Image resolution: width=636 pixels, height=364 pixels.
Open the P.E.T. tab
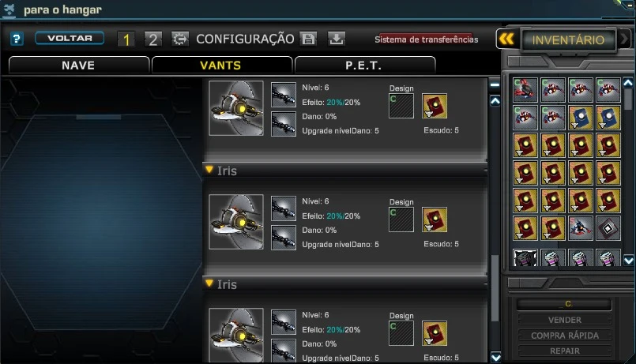[x=364, y=66]
